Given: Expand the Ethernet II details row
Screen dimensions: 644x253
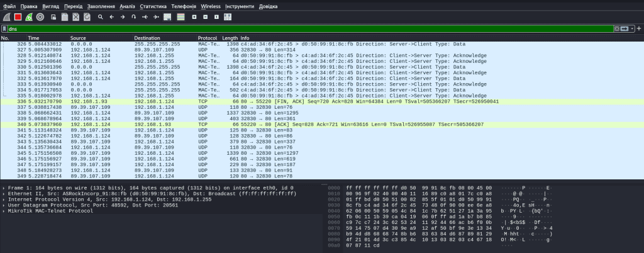Looking at the screenshot, I should [4, 193].
